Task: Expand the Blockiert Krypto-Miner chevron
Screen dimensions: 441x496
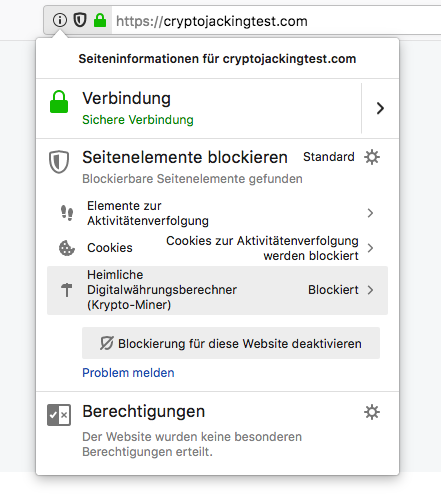Action: point(370,290)
